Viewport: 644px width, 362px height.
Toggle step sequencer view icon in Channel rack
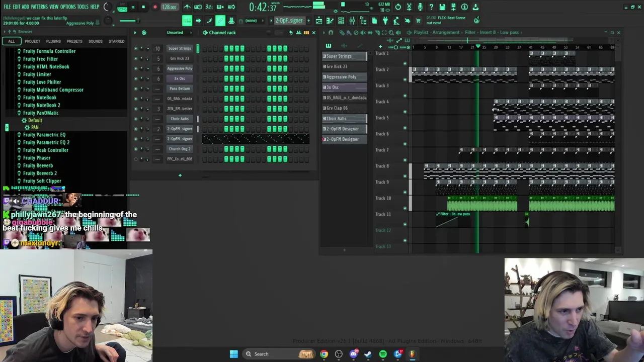point(306,33)
